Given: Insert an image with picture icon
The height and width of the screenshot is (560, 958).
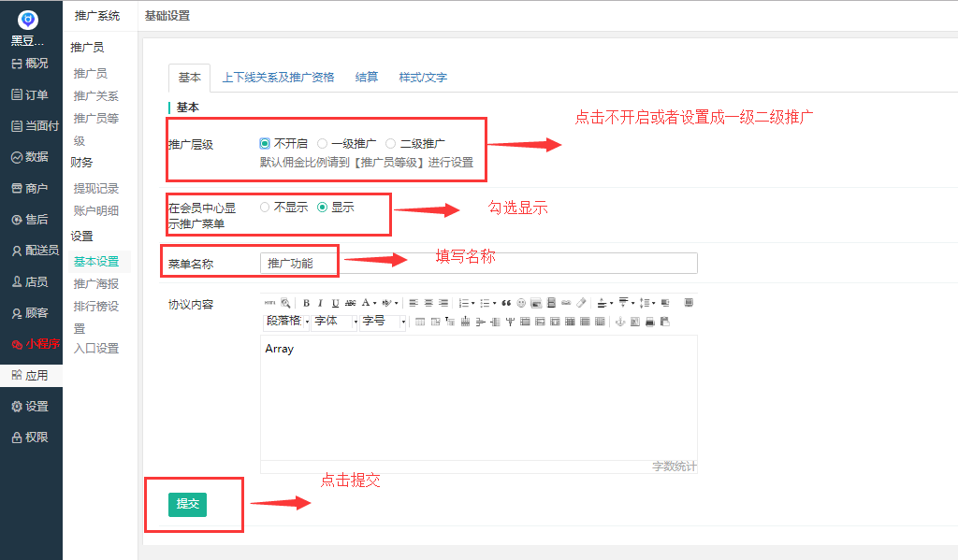Looking at the screenshot, I should [x=536, y=303].
